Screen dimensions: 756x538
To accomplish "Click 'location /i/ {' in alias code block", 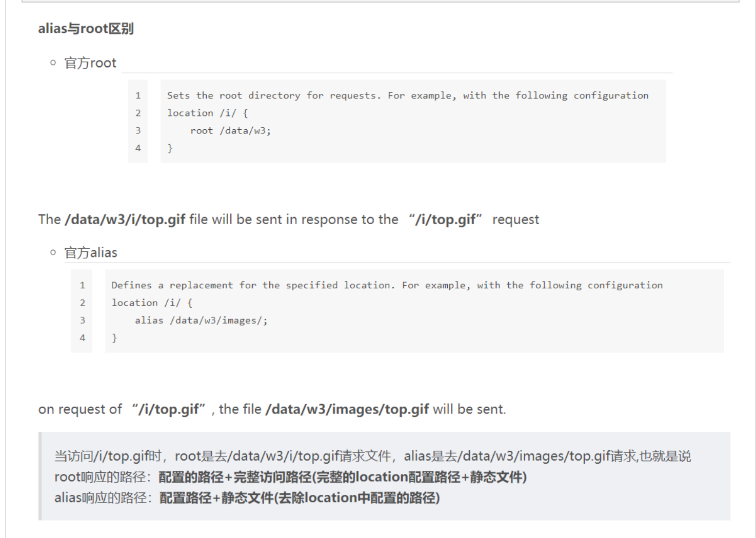I will [152, 303].
